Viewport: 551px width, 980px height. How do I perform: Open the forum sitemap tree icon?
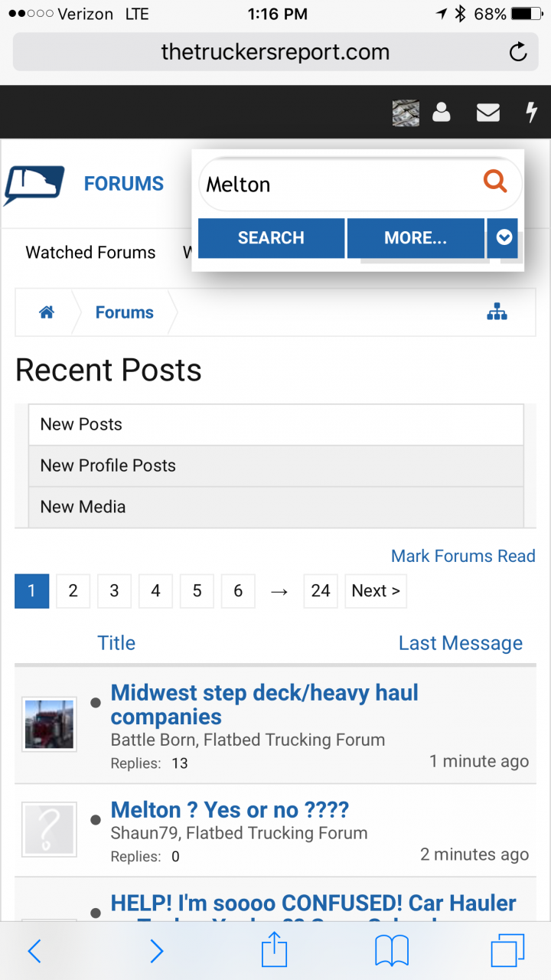(497, 312)
